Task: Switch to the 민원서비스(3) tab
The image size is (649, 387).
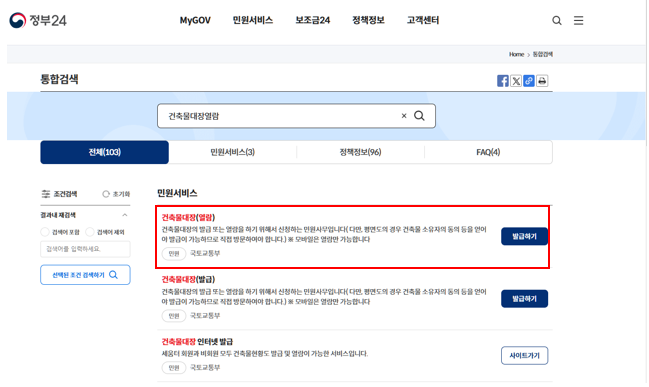Action: [x=233, y=152]
